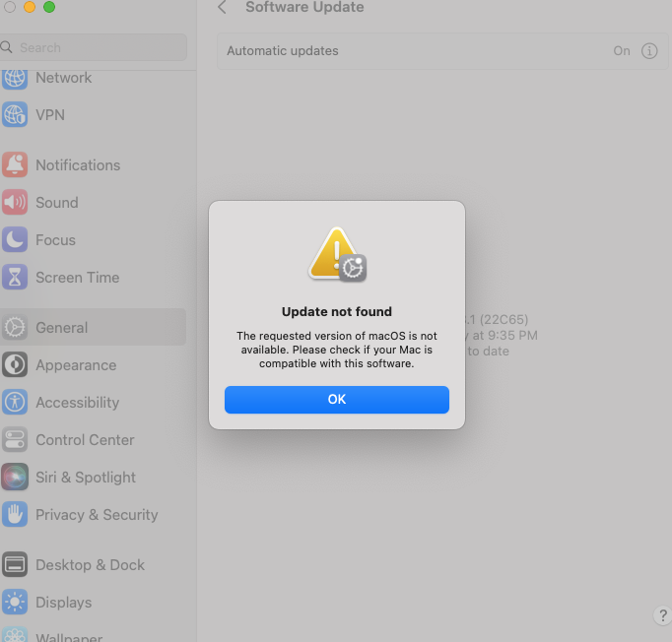Select Network label in sidebar
Image resolution: width=672 pixels, height=642 pixels.
tap(63, 78)
